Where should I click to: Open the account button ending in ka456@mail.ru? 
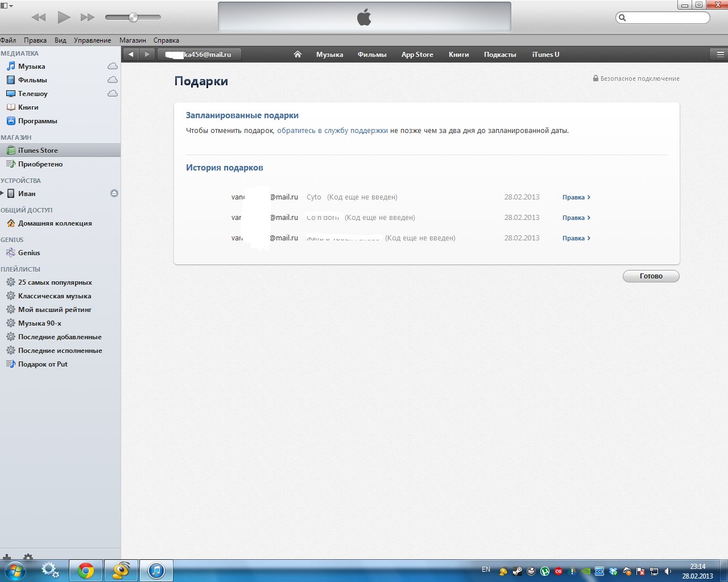click(x=199, y=55)
